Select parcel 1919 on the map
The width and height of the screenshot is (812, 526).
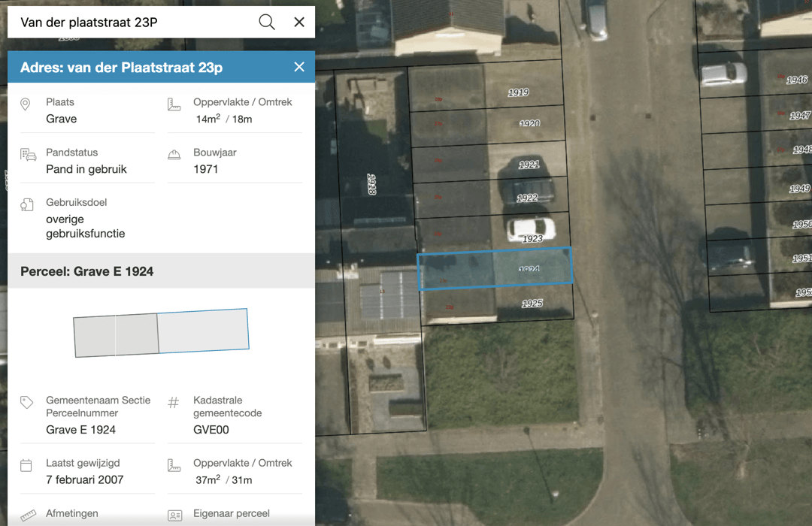tap(518, 92)
